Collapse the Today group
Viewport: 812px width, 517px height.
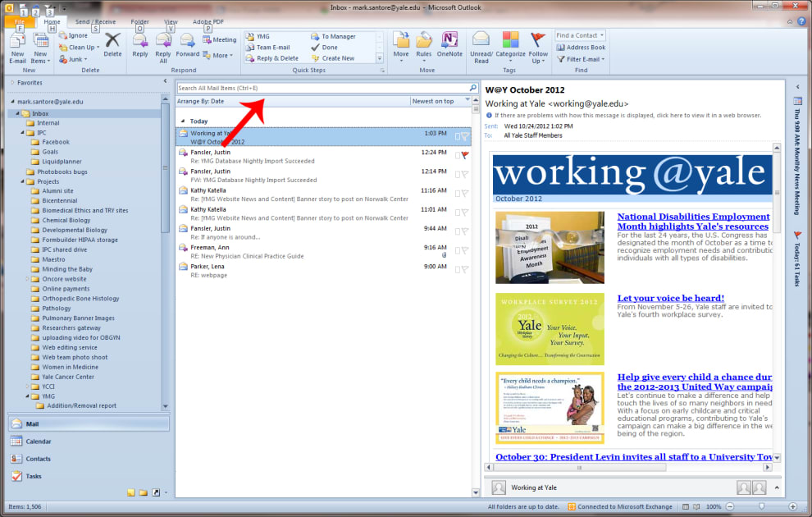coord(182,121)
